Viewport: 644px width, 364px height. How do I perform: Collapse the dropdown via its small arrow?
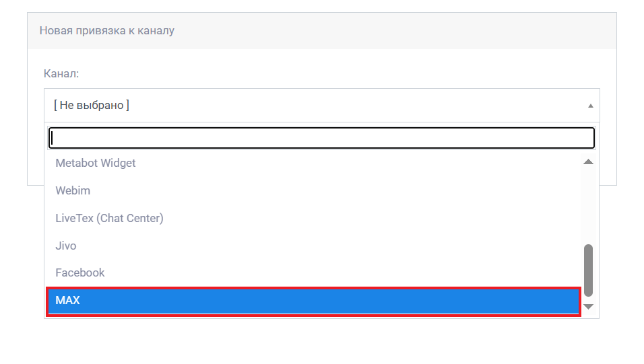point(590,106)
